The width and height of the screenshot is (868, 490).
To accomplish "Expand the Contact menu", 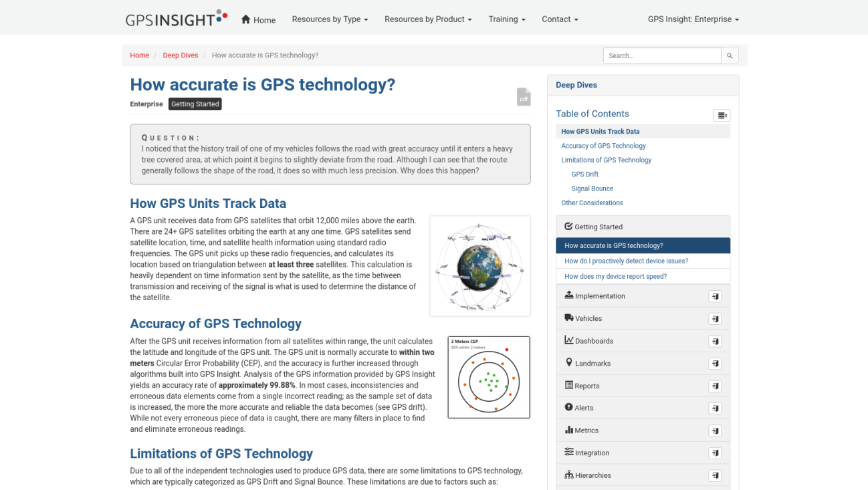I will point(560,19).
